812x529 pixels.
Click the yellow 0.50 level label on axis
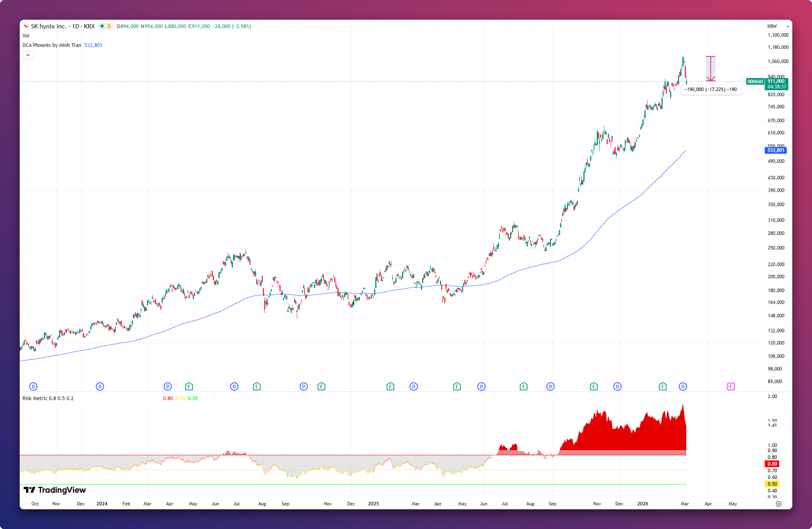(772, 484)
